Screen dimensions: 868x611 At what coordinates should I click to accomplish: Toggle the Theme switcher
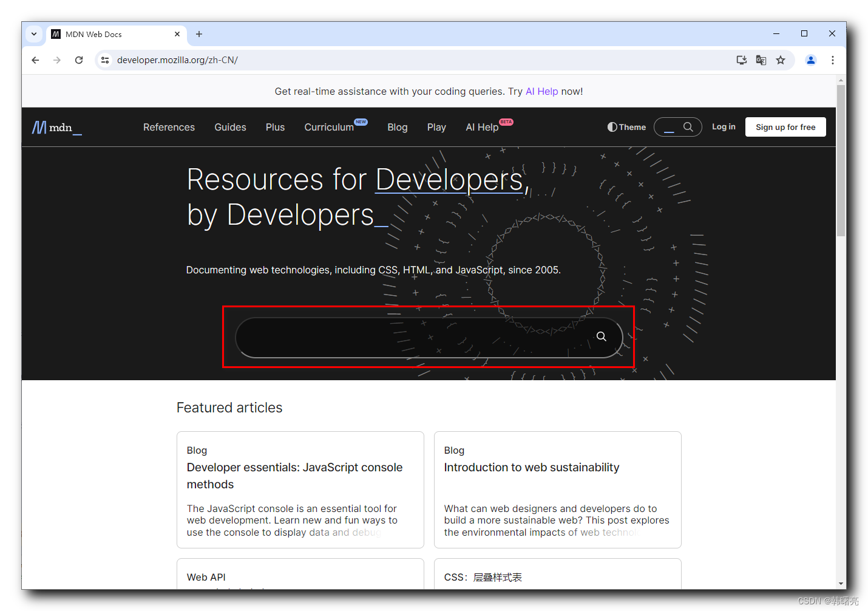coord(626,127)
